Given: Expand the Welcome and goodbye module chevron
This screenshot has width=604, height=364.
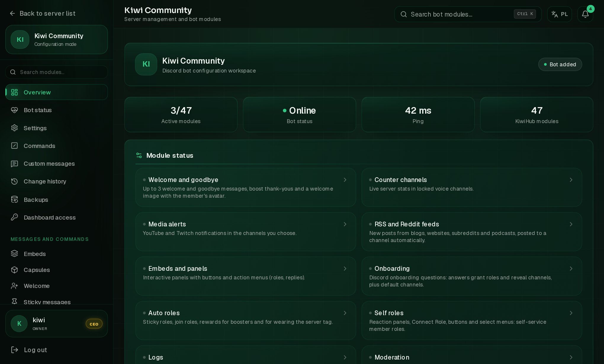Looking at the screenshot, I should coord(345,180).
